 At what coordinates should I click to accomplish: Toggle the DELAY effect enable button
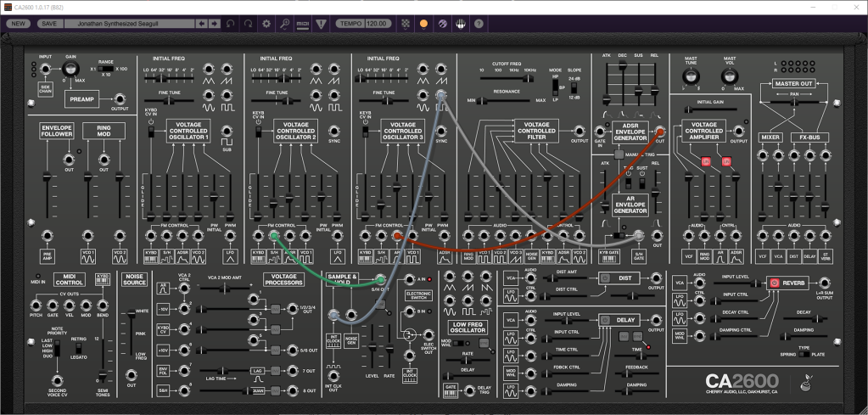click(x=605, y=320)
